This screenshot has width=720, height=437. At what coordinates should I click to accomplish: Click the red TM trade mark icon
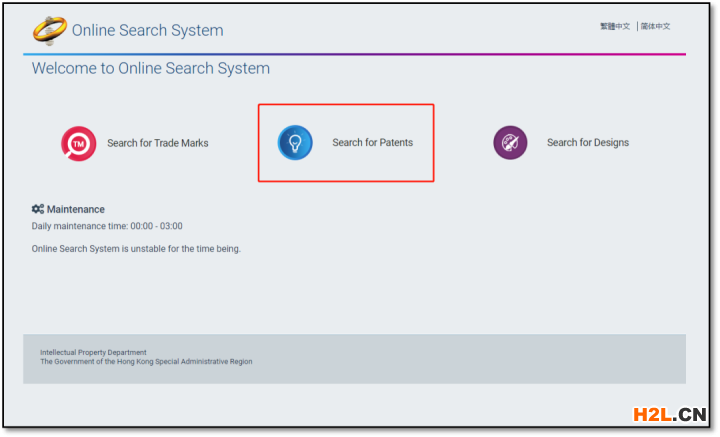tap(79, 143)
